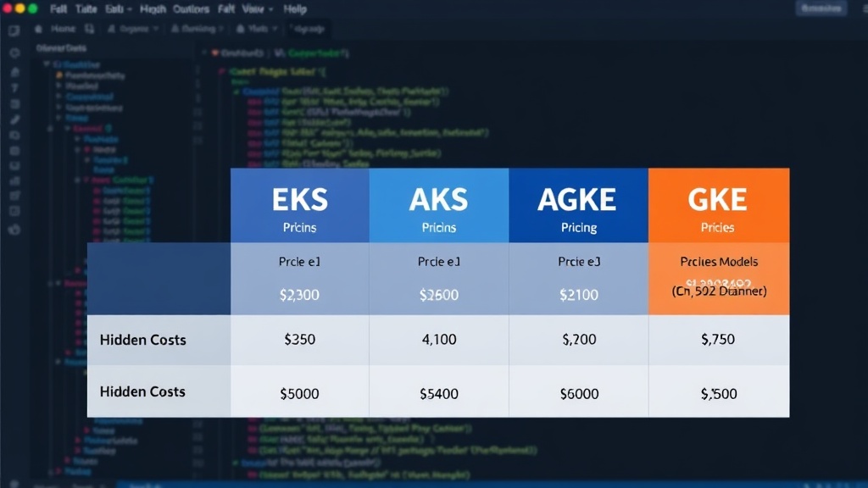
Task: Select the orange GKE column header
Action: [719, 205]
